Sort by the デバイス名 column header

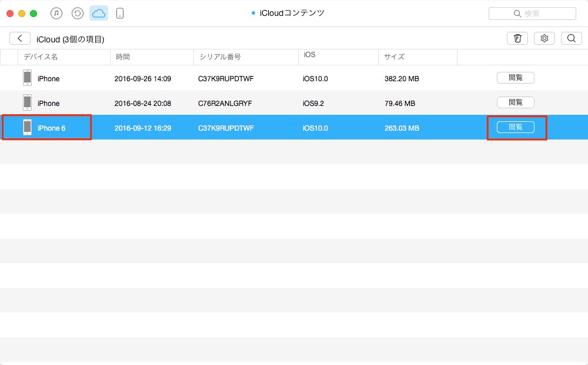click(x=64, y=57)
